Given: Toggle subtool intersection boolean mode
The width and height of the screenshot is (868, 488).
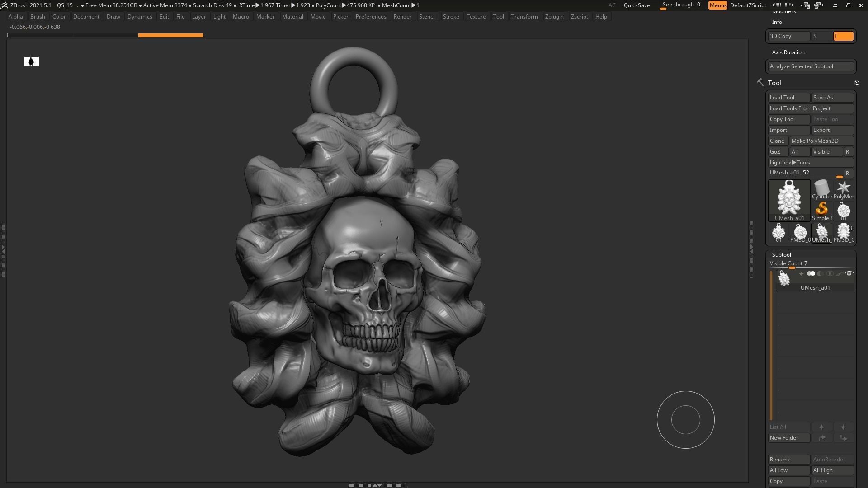Looking at the screenshot, I should [x=830, y=273].
